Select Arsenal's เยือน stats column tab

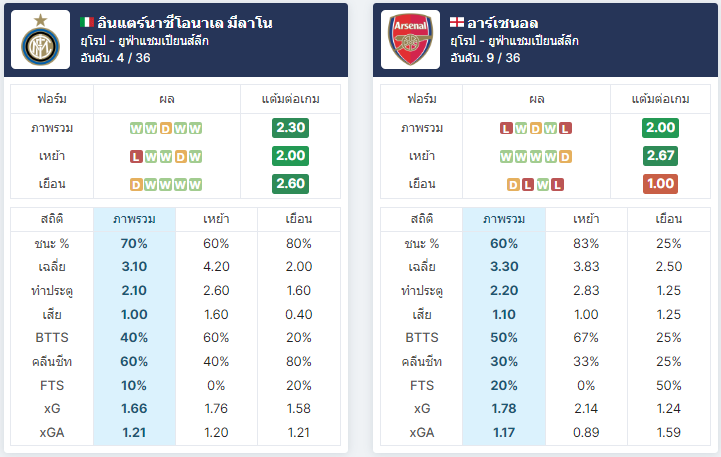pos(669,219)
